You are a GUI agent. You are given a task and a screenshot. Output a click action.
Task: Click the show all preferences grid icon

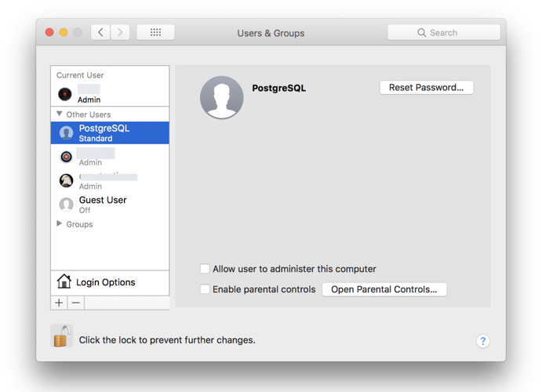pyautogui.click(x=155, y=32)
